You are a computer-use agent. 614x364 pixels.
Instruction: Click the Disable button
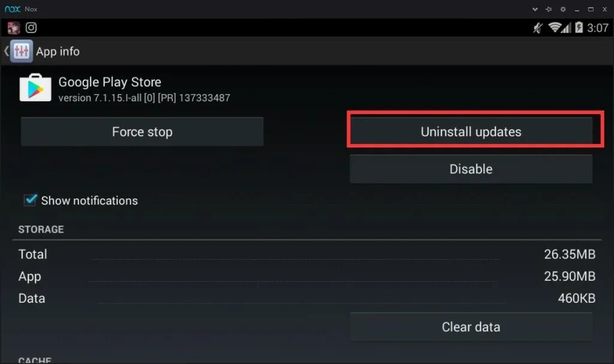[x=471, y=169]
